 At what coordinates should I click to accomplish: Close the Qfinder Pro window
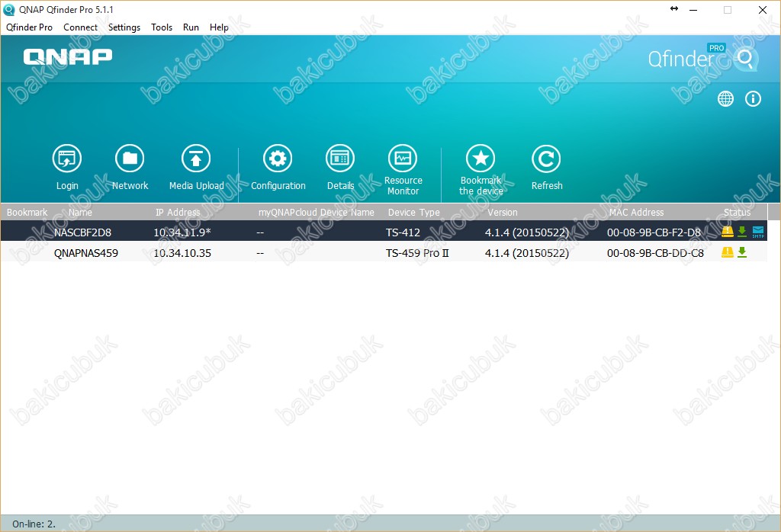tap(762, 10)
